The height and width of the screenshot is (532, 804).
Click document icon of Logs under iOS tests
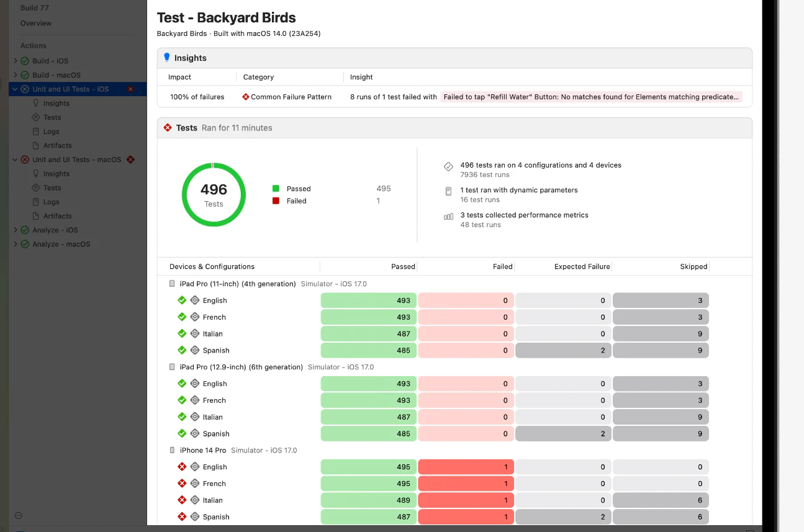(x=36, y=132)
